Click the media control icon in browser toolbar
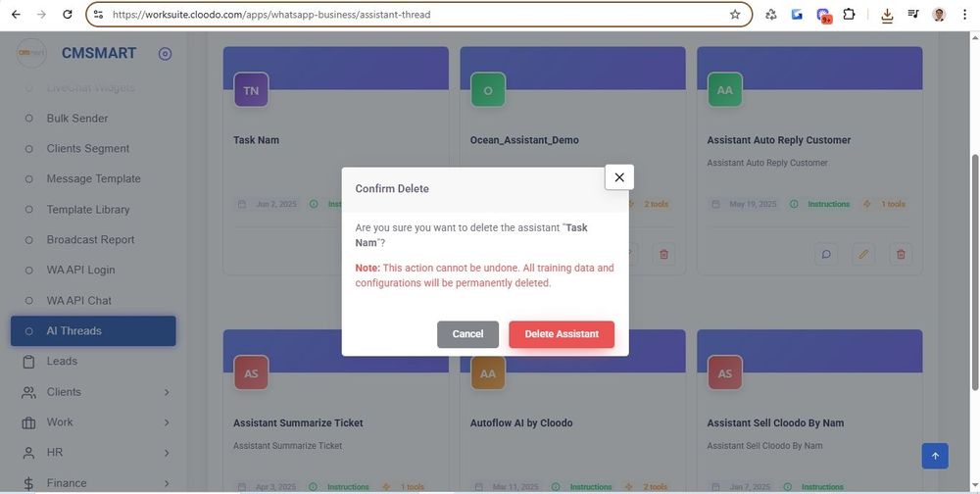This screenshot has width=980, height=494. click(913, 15)
